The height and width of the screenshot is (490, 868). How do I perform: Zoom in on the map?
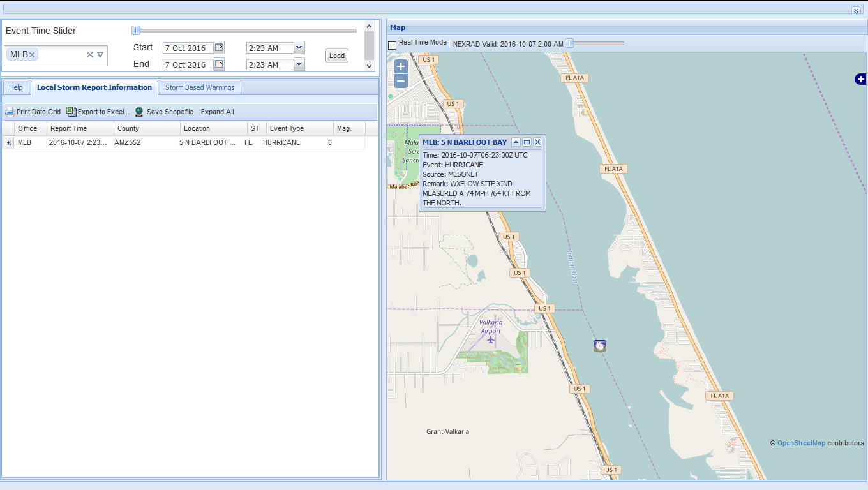click(x=401, y=66)
